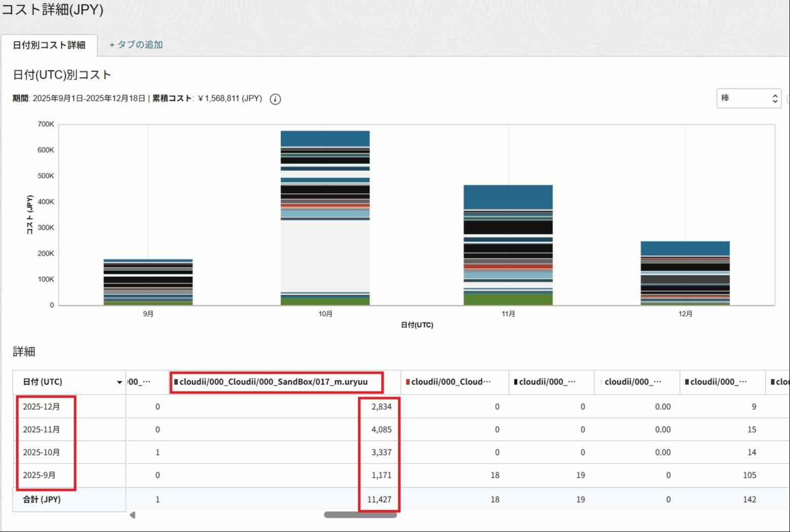This screenshot has width=790, height=532.
Task: Click the top blue segment of 10月 bar
Action: pyautogui.click(x=325, y=138)
